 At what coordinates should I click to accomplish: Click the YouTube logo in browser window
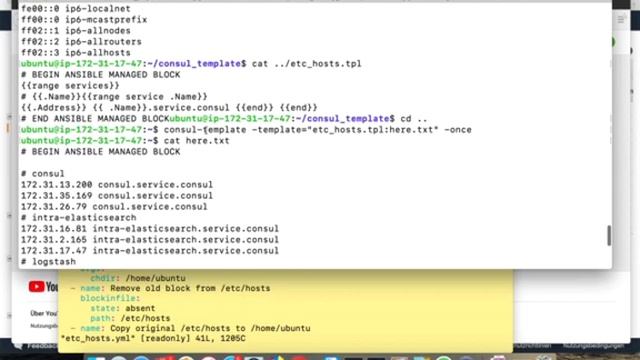pyautogui.click(x=43, y=287)
